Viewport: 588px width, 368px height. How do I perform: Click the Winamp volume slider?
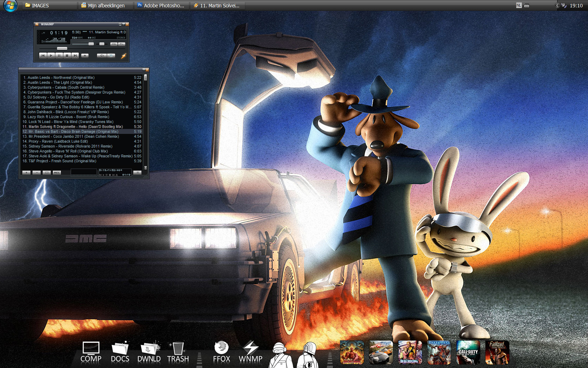83,44
